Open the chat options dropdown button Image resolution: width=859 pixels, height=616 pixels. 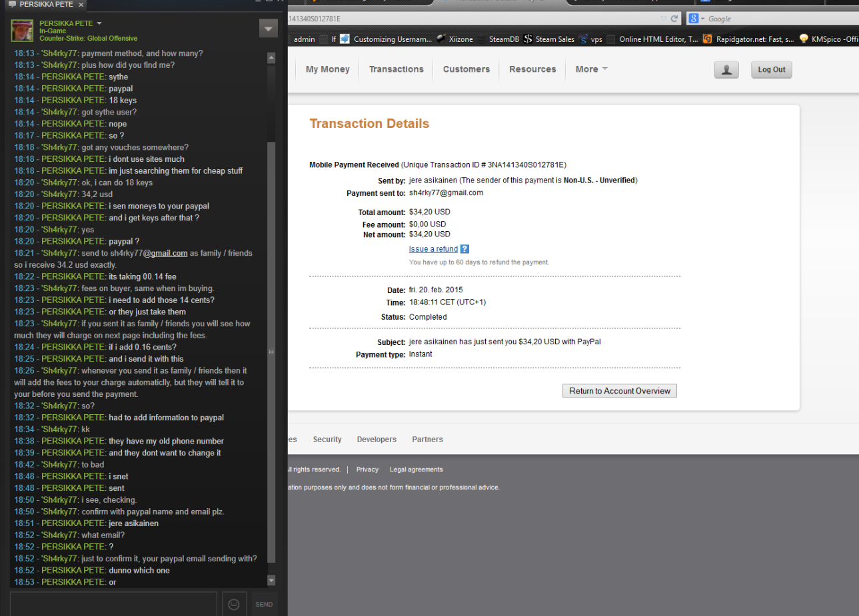pyautogui.click(x=268, y=28)
